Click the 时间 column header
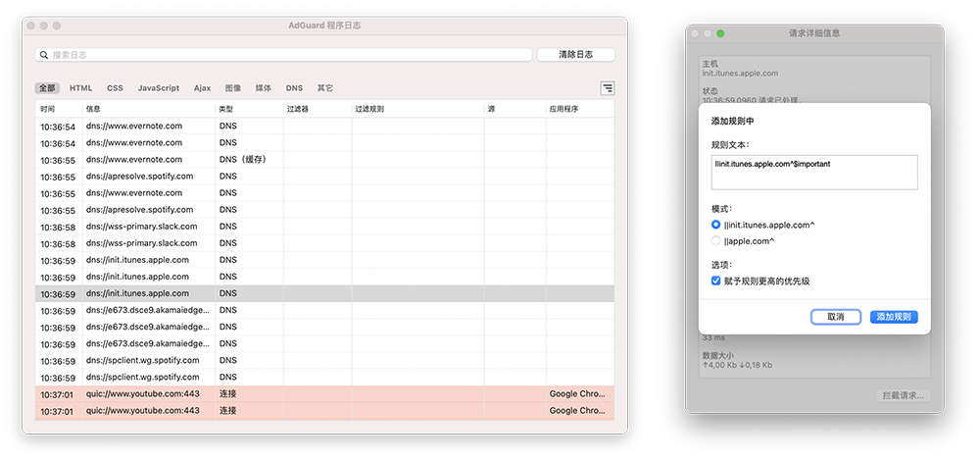Screen dimensions: 980x461 click(59, 109)
